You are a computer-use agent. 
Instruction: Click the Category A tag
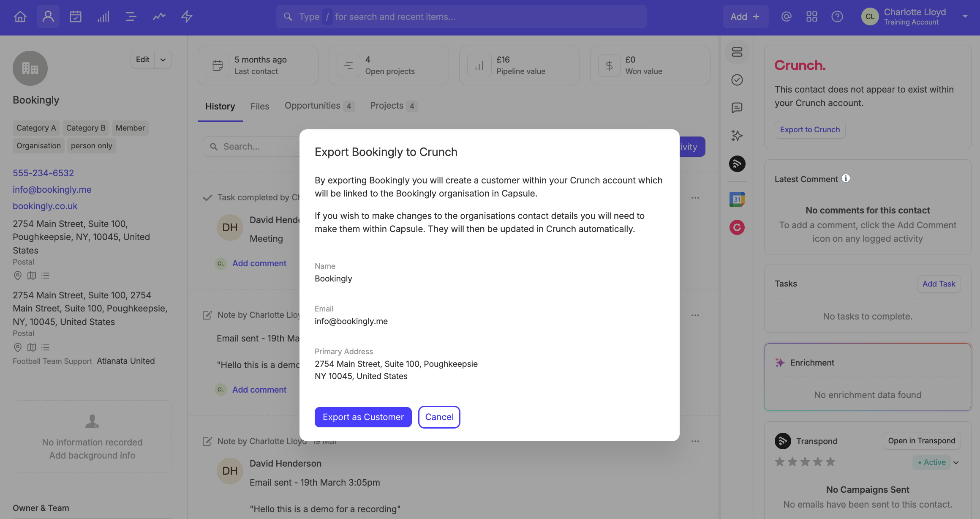click(36, 128)
